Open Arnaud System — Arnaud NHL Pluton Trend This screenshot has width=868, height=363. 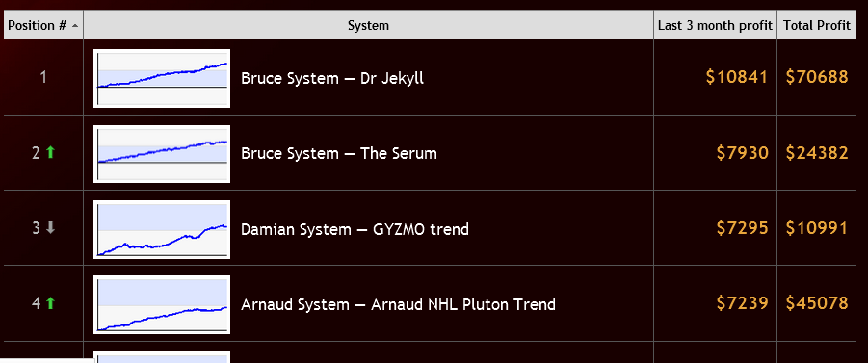click(x=398, y=304)
